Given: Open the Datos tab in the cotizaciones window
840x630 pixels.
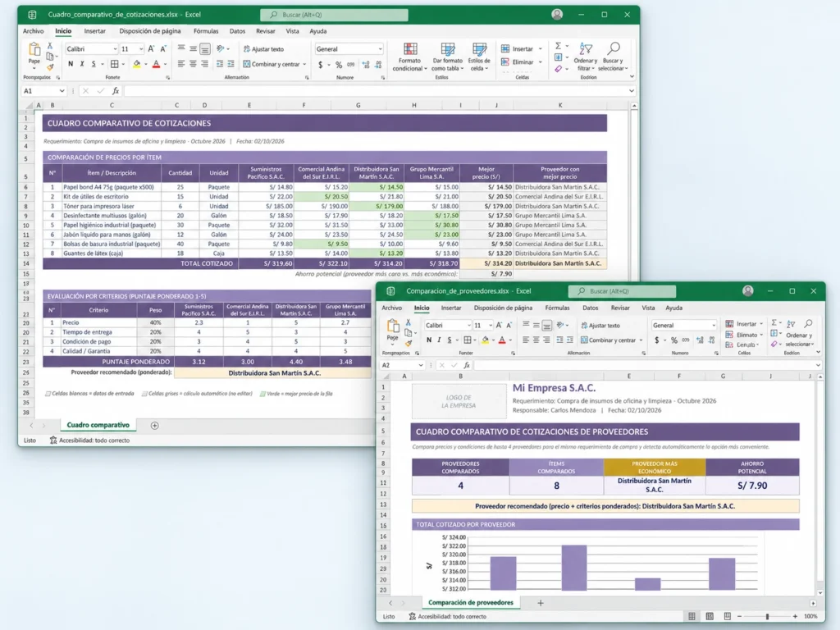Looking at the screenshot, I should [x=237, y=31].
